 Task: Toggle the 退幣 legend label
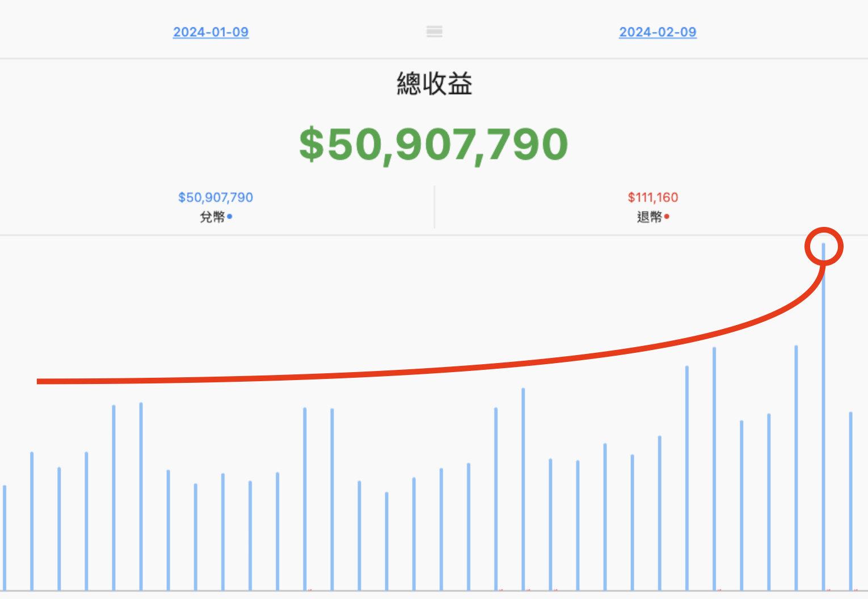653,217
